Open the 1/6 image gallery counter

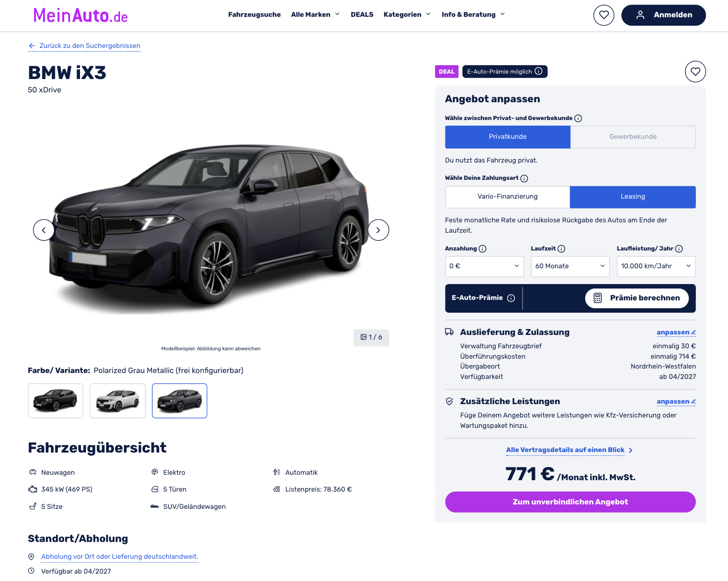(x=371, y=337)
